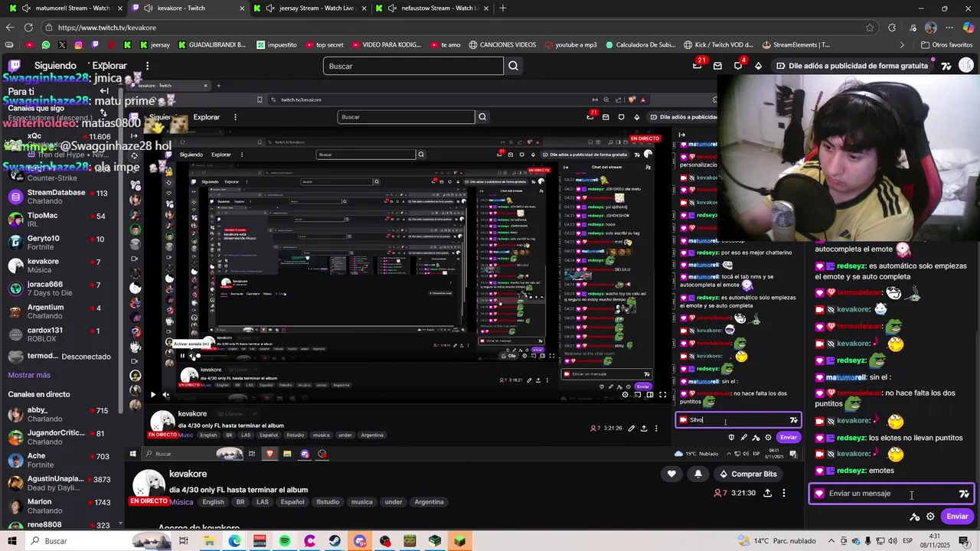Play the video with the player play button
The image size is (980, 551).
152,395
